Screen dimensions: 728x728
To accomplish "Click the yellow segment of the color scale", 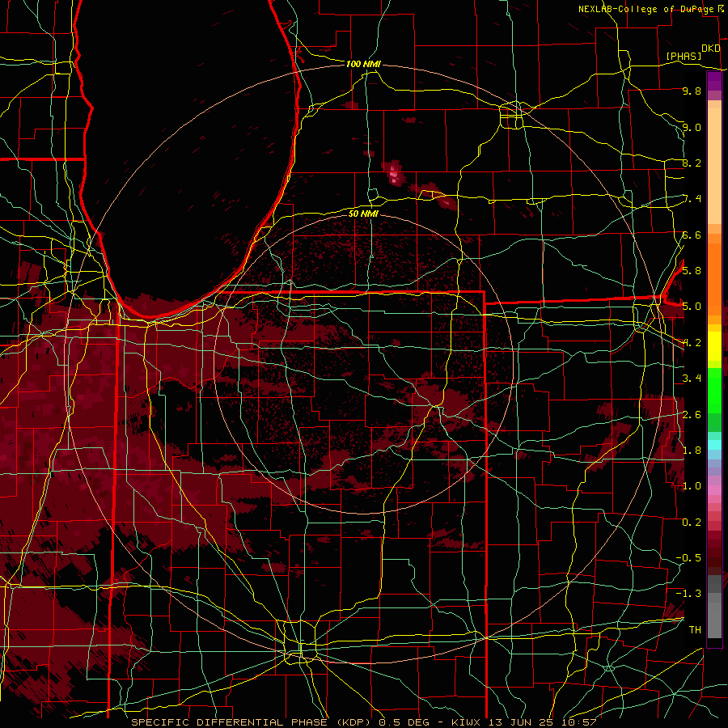I will [x=714, y=346].
